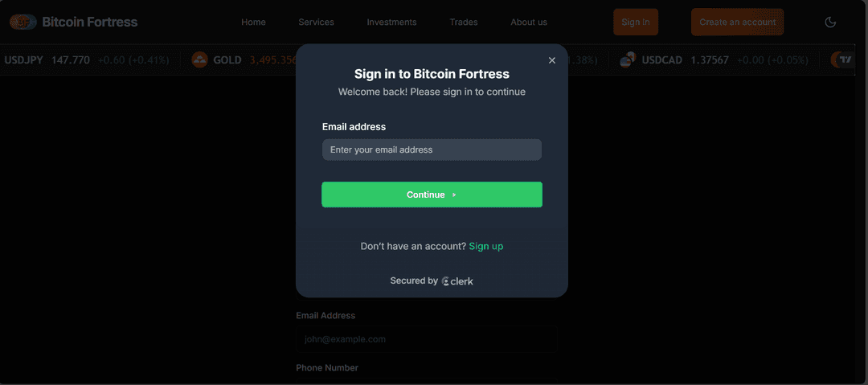Click the arrow icon on Continue button
Image resolution: width=868 pixels, height=385 pixels.
pyautogui.click(x=454, y=195)
